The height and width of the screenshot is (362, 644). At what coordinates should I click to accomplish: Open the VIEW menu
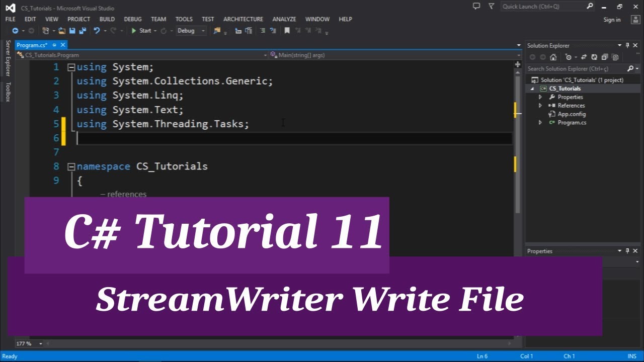point(52,19)
